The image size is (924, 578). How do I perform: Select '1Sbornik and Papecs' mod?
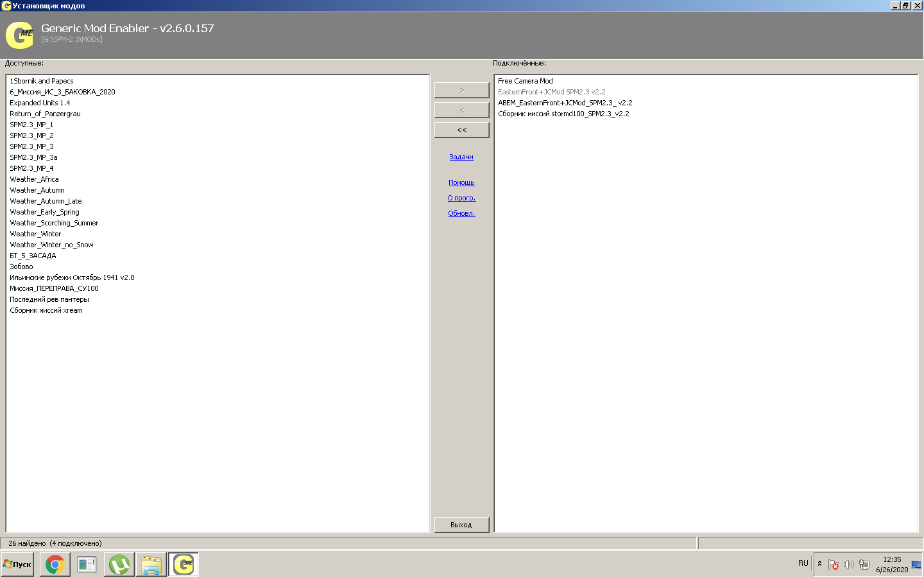(x=42, y=81)
